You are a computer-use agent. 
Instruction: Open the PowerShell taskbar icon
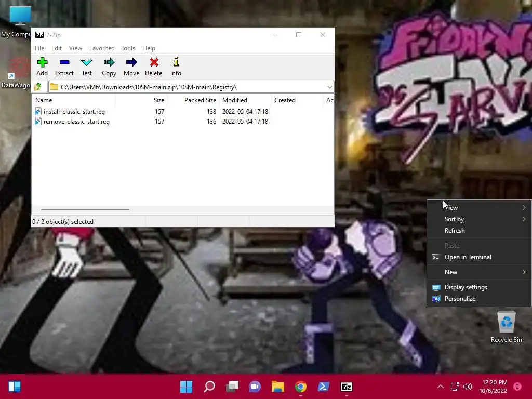(x=323, y=387)
